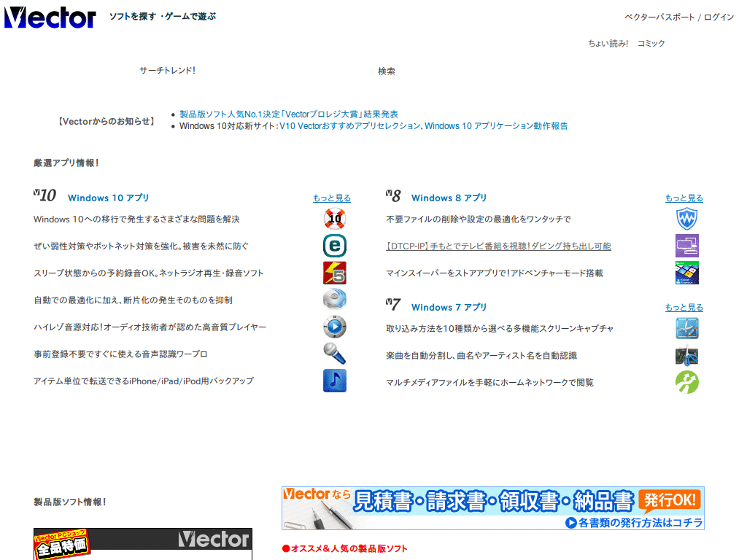Click the disc defragmentation app icon
747x560 pixels.
pyautogui.click(x=334, y=300)
